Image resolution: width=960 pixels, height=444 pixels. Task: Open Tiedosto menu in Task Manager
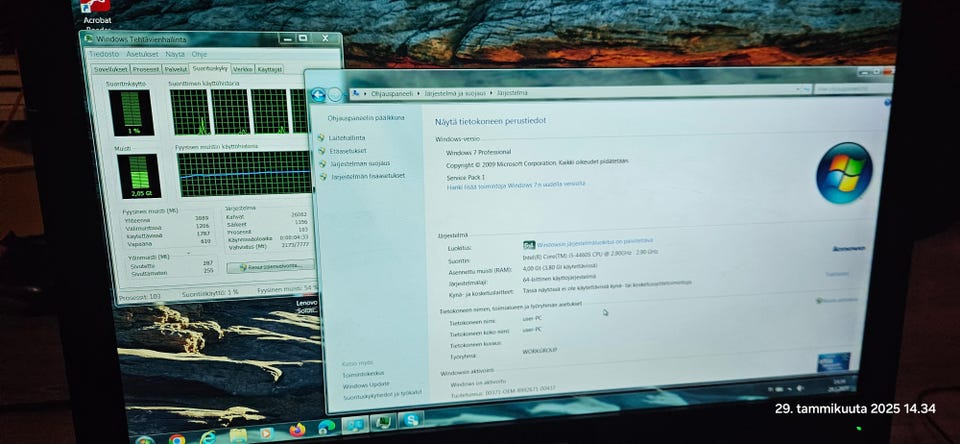coord(104,54)
